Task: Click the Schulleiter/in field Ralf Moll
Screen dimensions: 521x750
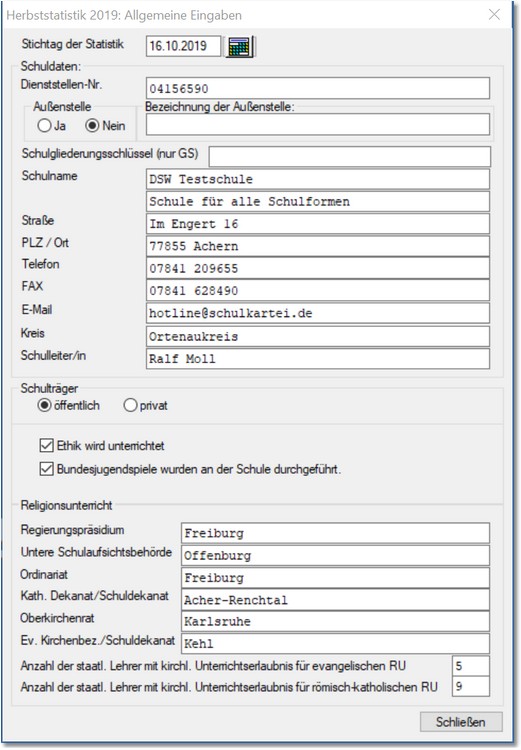Action: [x=318, y=359]
